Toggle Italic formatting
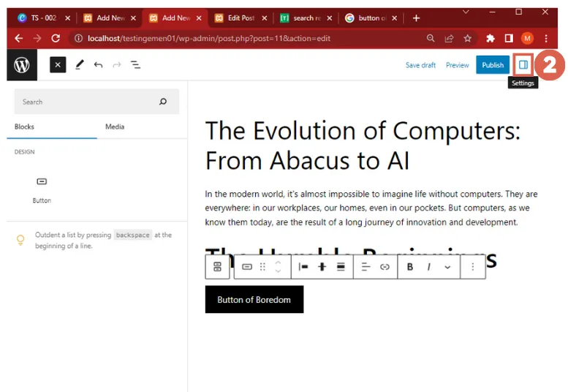 tap(429, 267)
